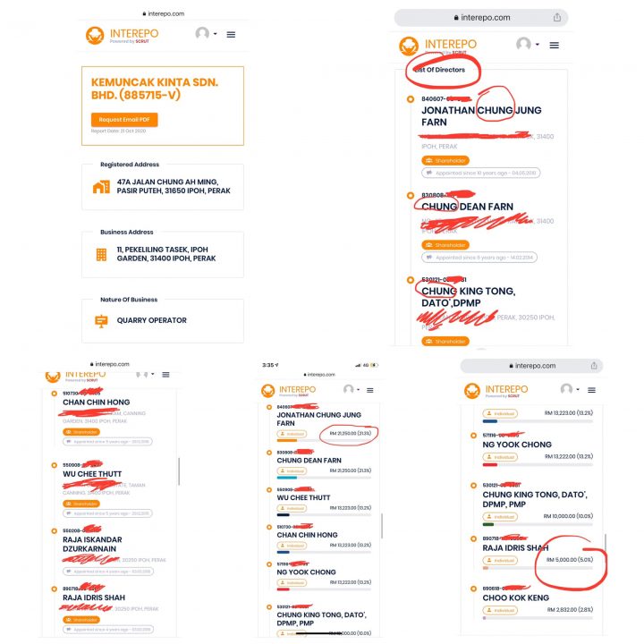Click the Wu Chee Thutt shareholding progress bar
The image size is (644, 644).
(324, 514)
